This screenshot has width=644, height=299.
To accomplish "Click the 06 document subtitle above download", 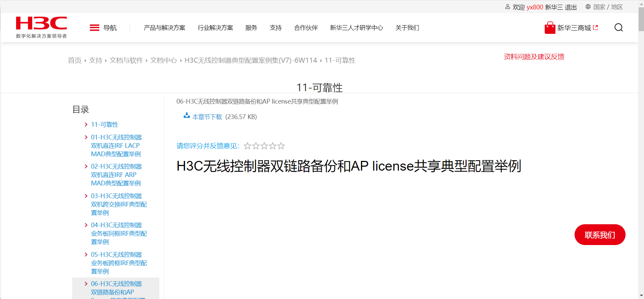I will (x=257, y=102).
